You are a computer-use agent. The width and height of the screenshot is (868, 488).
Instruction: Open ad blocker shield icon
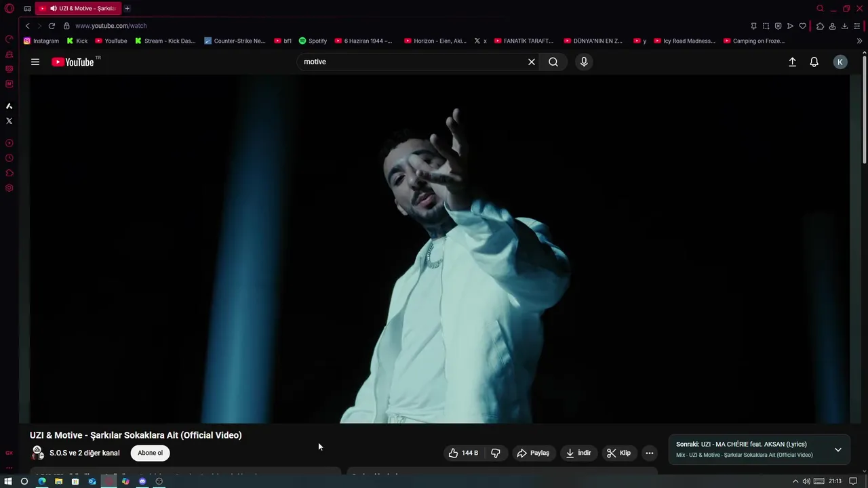click(x=778, y=26)
